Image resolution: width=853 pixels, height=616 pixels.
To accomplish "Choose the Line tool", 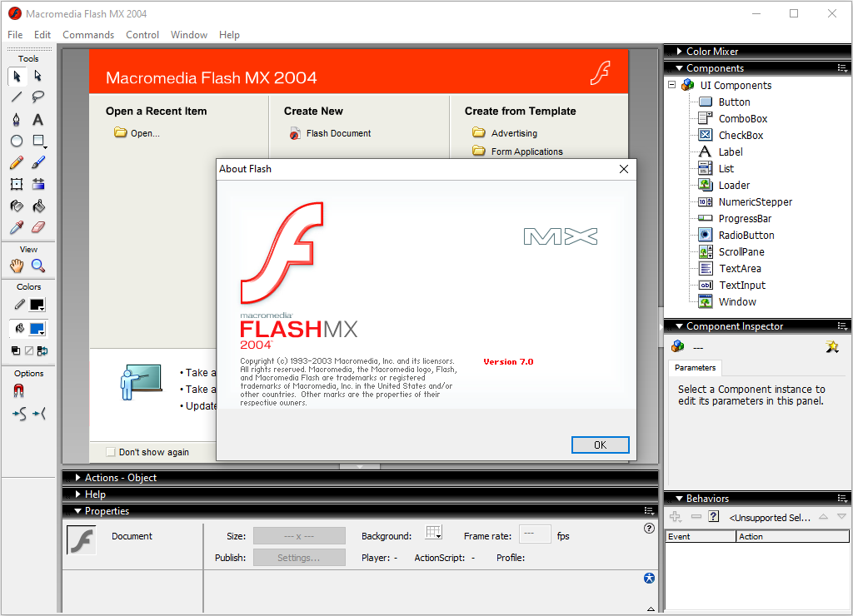I will [17, 97].
